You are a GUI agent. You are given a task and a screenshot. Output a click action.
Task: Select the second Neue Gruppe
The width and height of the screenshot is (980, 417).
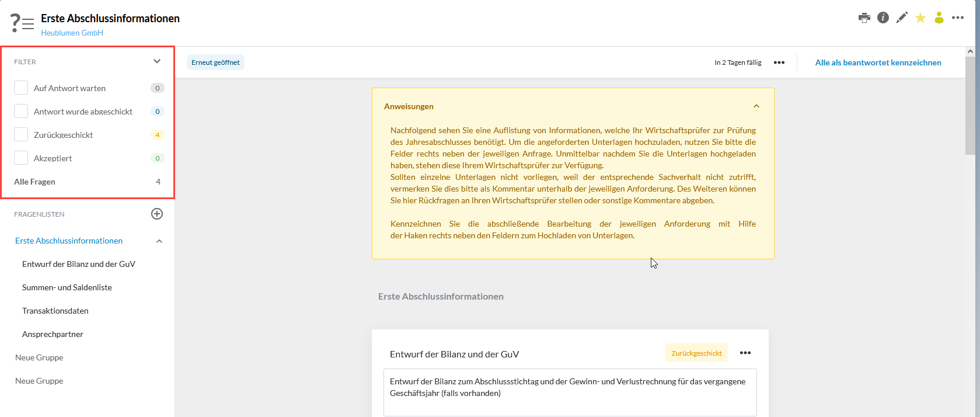click(x=39, y=381)
